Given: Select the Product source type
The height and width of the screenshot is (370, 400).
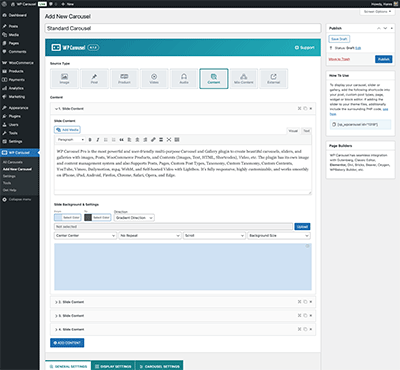Looking at the screenshot, I should point(124,79).
